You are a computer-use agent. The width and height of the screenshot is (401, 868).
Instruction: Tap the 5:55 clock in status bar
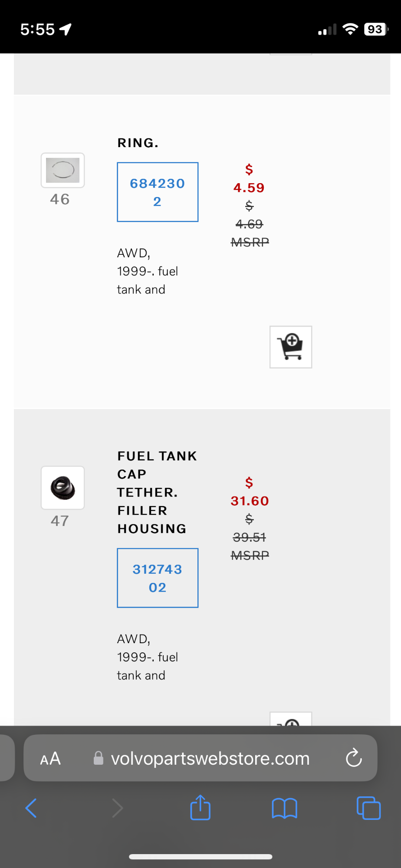(37, 30)
